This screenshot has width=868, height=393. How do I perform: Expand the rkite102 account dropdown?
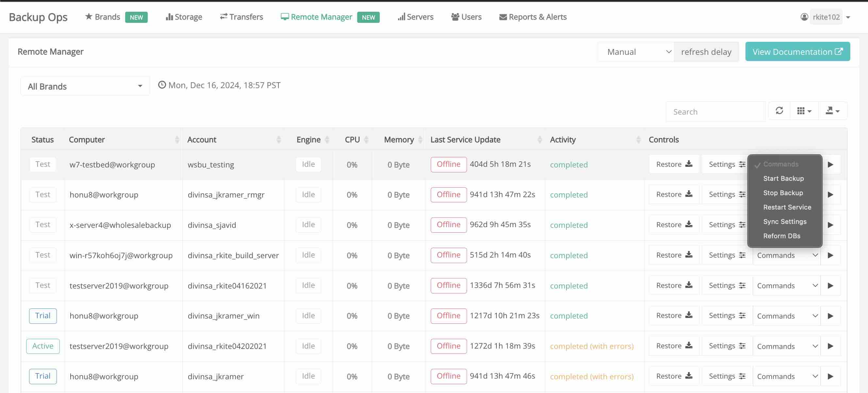coord(831,17)
